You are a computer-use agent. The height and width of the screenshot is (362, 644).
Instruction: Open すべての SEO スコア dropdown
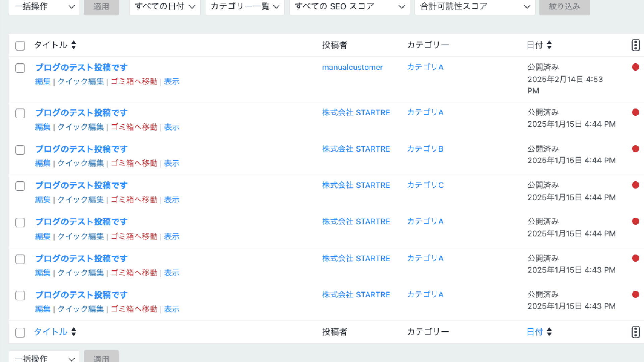pos(349,7)
